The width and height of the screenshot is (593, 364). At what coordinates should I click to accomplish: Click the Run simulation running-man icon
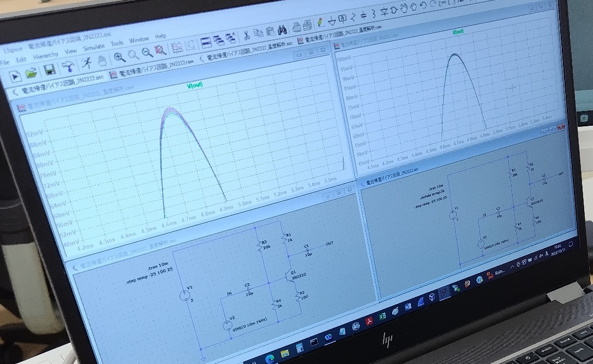86,63
